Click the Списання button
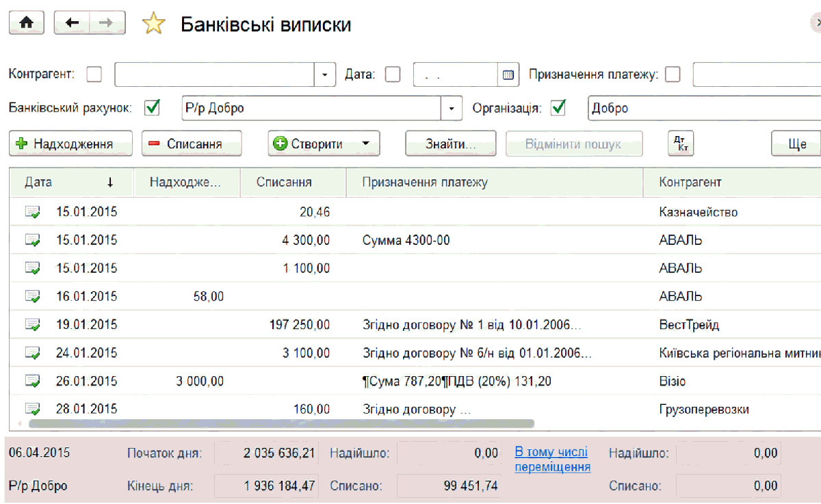This screenshot has height=504, width=821. (192, 144)
